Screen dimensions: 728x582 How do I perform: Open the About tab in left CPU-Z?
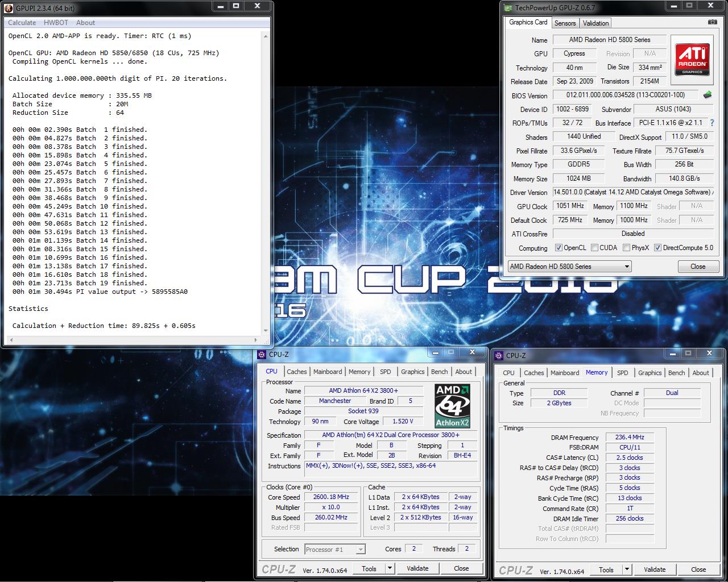[464, 372]
